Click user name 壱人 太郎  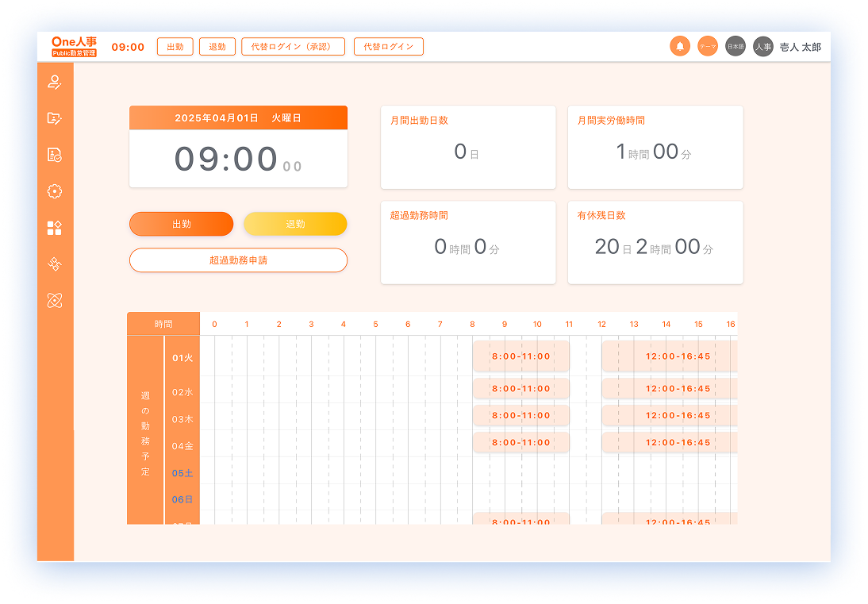800,47
